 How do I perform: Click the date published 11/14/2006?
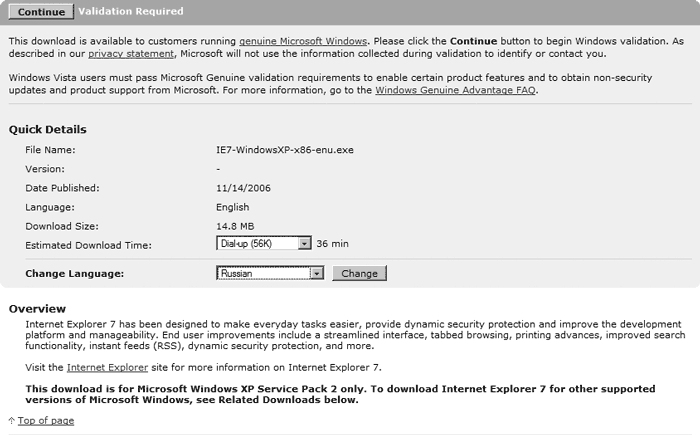tap(243, 188)
